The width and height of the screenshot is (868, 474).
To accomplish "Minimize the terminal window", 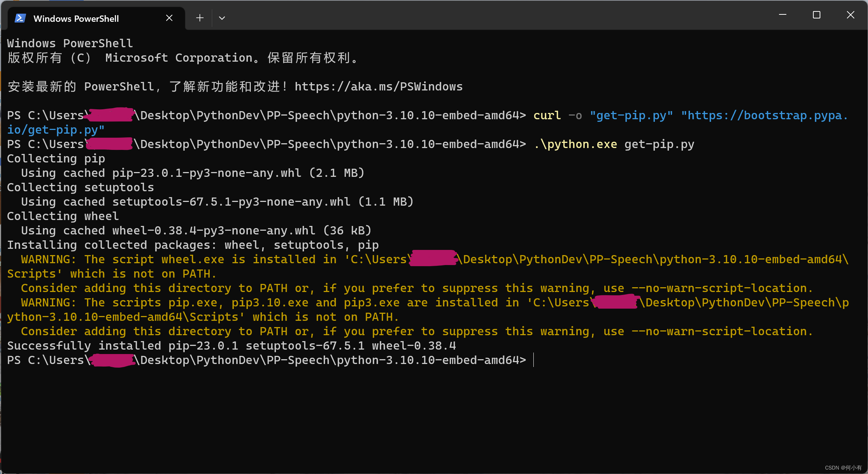I will 782,15.
